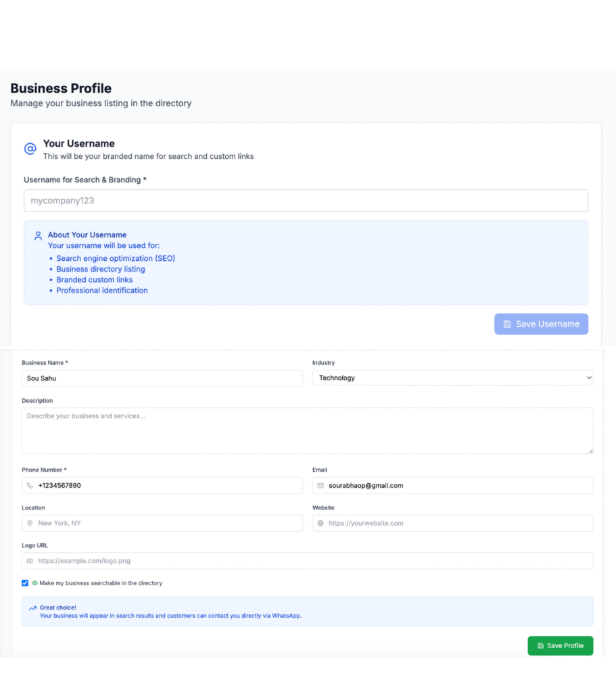Click into the Description text area
Image resolution: width=616 pixels, height=692 pixels.
(307, 430)
